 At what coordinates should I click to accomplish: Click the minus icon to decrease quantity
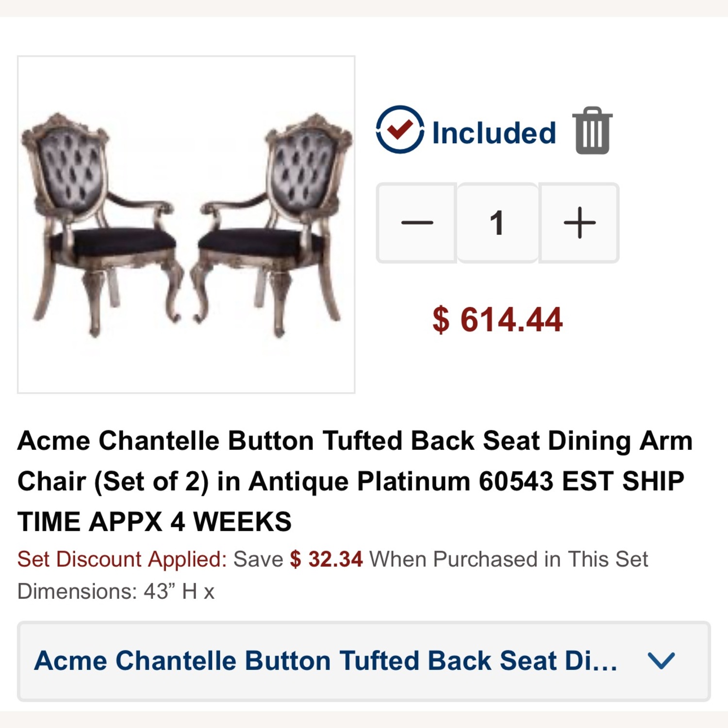point(416,223)
